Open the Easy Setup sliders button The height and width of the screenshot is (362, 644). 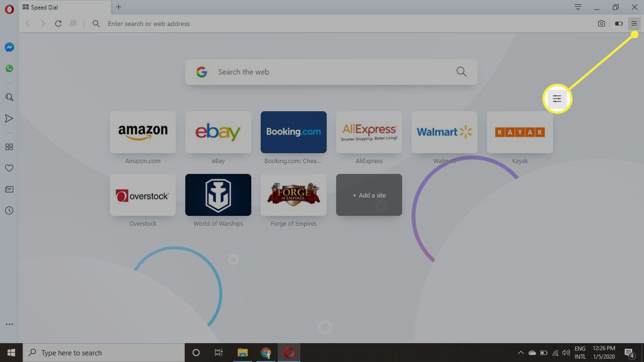pyautogui.click(x=634, y=24)
